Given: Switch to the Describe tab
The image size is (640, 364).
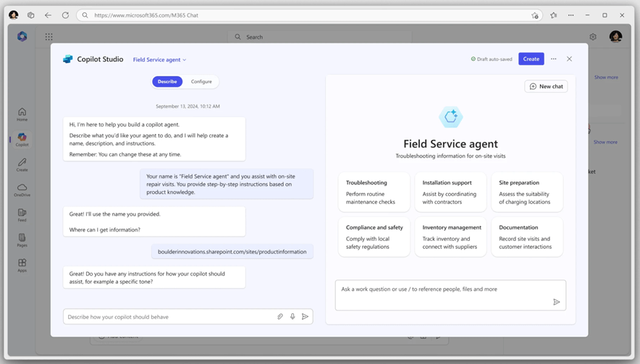Looking at the screenshot, I should [x=167, y=82].
